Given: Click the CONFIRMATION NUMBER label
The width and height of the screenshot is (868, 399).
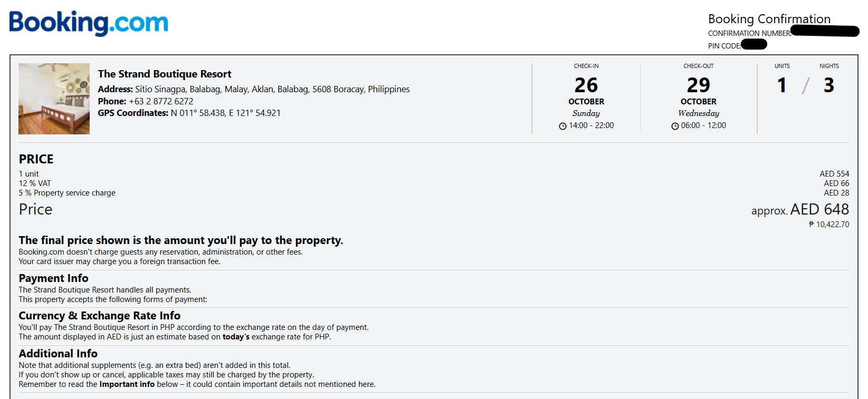Looking at the screenshot, I should pyautogui.click(x=749, y=33).
